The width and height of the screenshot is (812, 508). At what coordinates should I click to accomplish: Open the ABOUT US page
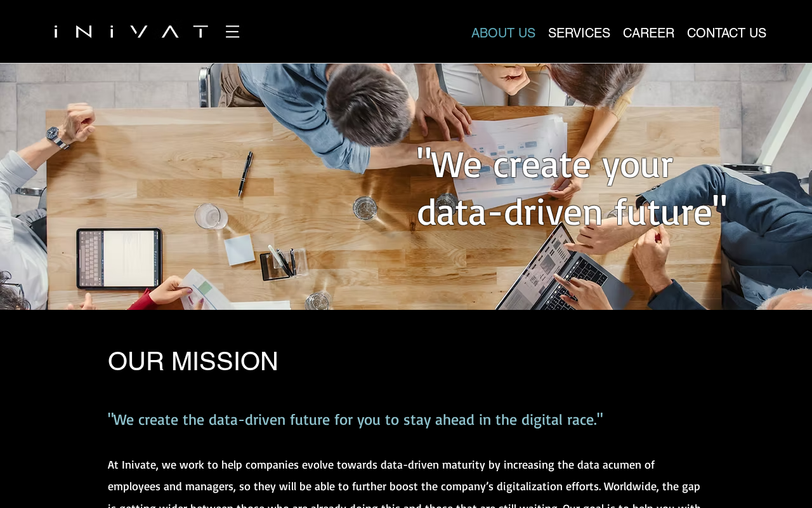(503, 33)
